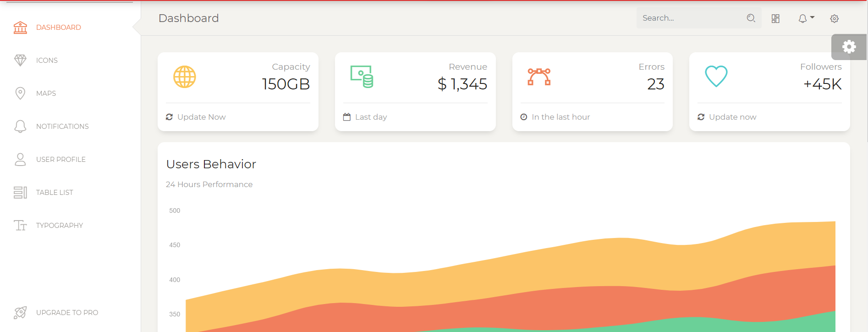Click the refresh icon in Followers card
This screenshot has width=868, height=332.
[701, 117]
